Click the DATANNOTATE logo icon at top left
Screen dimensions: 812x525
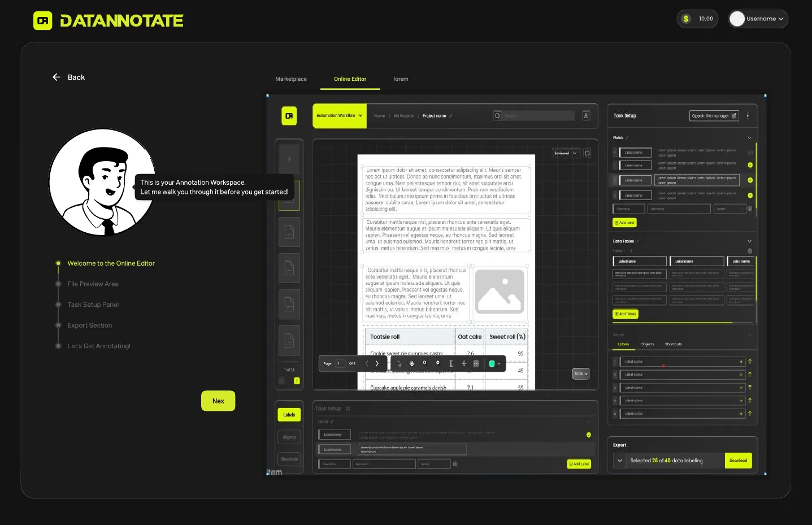[x=43, y=21]
